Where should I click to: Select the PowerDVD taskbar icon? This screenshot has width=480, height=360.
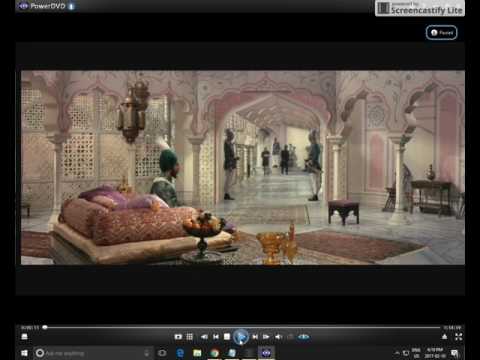(266, 353)
